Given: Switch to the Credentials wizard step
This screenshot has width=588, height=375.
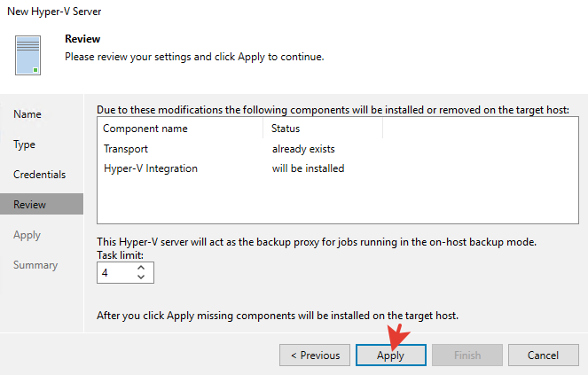Looking at the screenshot, I should pos(40,175).
